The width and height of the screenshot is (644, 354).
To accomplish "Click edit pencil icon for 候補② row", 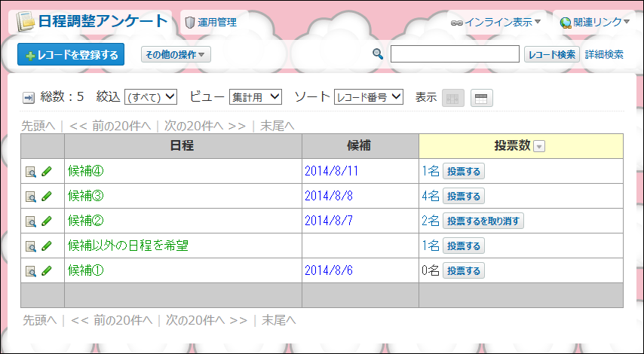I will (x=47, y=221).
